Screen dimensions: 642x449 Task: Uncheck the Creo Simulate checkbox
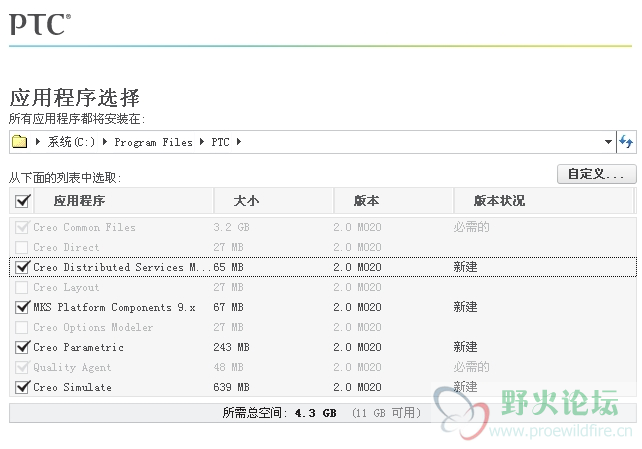point(22,387)
